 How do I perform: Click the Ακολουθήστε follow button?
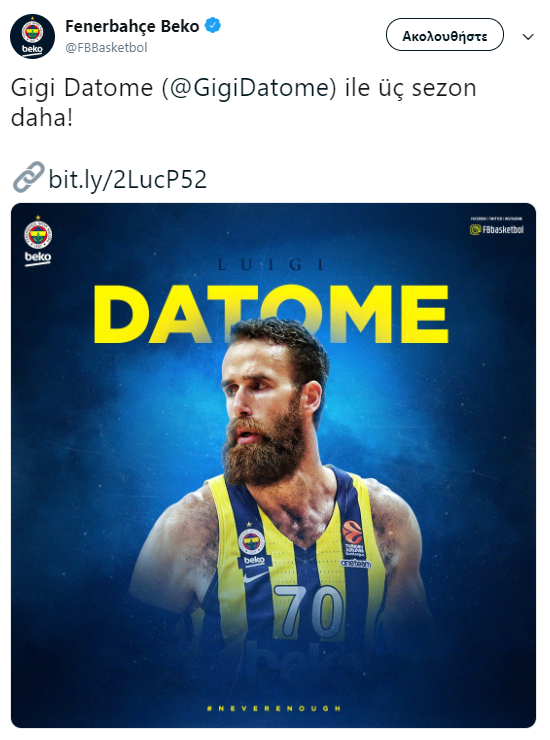pyautogui.click(x=445, y=34)
